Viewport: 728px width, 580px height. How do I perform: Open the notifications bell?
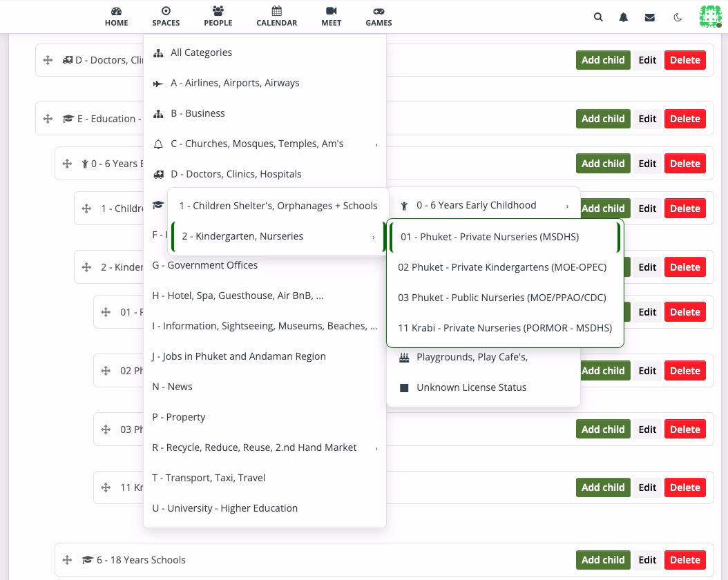click(624, 17)
